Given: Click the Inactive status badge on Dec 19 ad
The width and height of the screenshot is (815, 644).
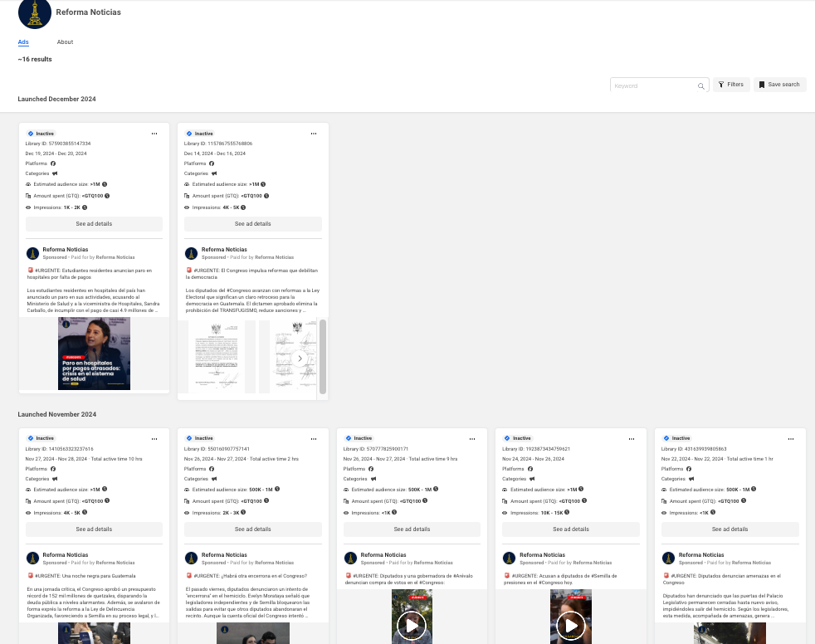Looking at the screenshot, I should click(41, 134).
